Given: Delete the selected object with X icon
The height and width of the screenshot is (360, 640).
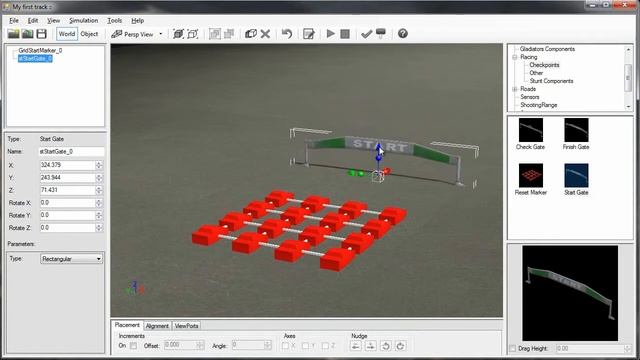Looking at the screenshot, I should 265,34.
